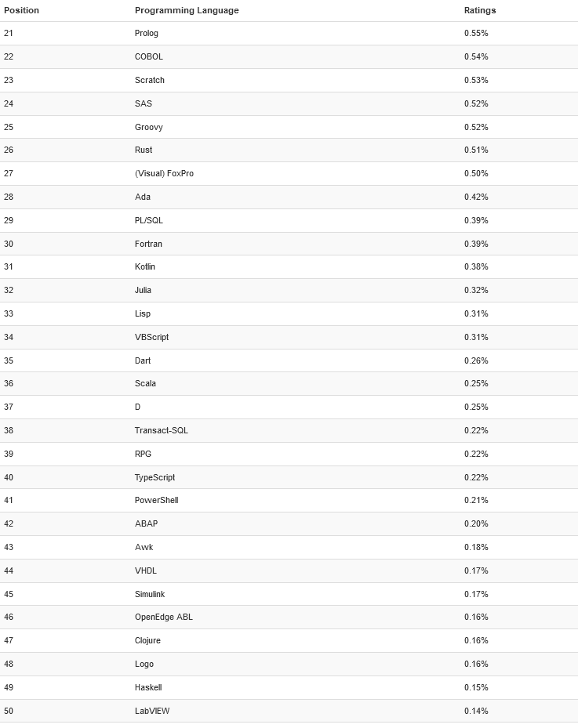
Task: Click the Ratings column header
Action: point(480,10)
